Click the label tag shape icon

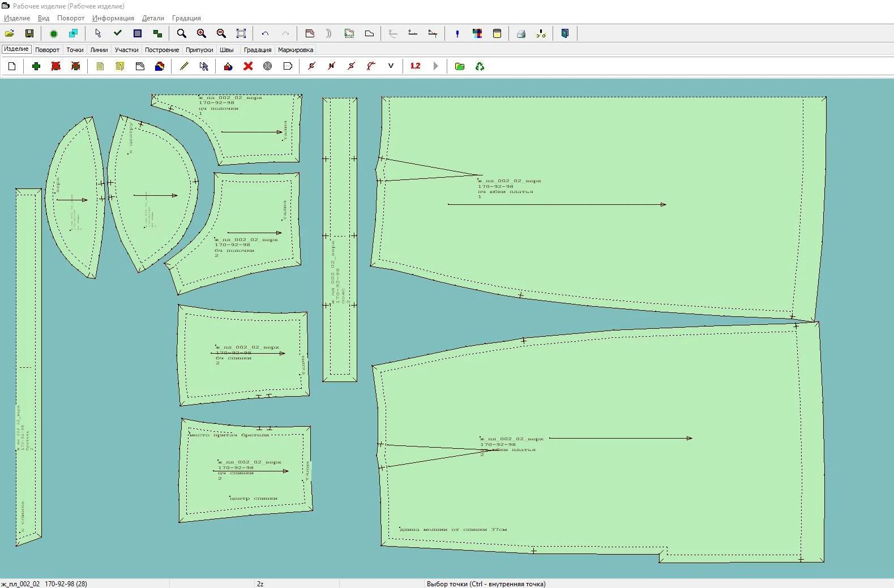point(288,66)
